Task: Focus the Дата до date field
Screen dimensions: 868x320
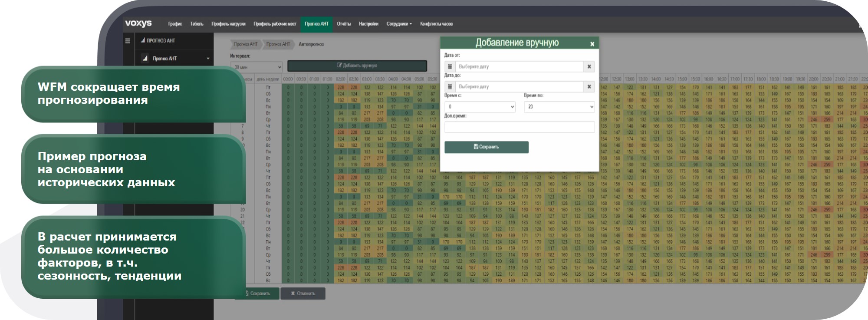Action: click(519, 86)
